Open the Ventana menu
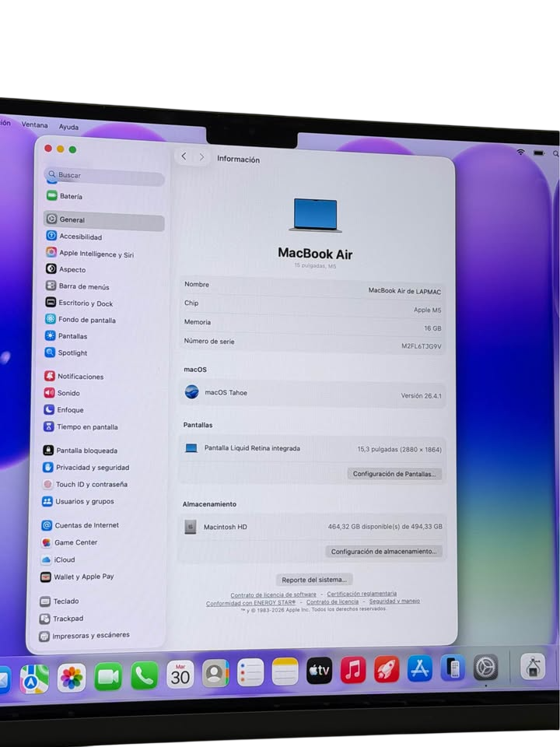 click(34, 124)
